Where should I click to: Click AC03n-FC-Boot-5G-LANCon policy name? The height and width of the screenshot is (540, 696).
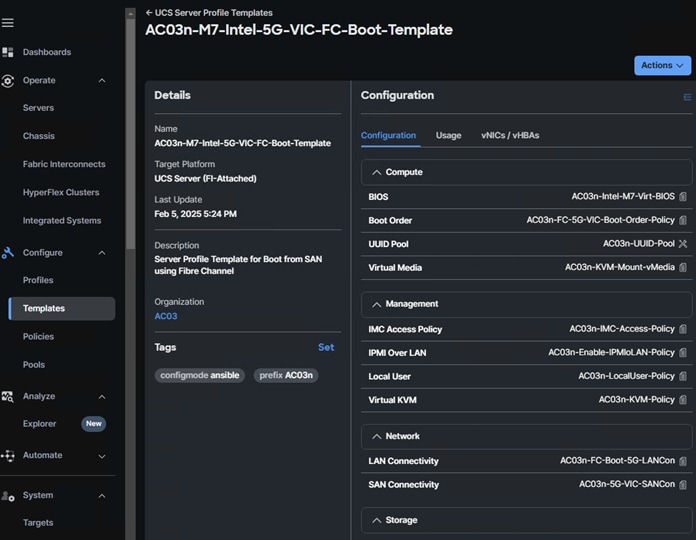pyautogui.click(x=617, y=461)
